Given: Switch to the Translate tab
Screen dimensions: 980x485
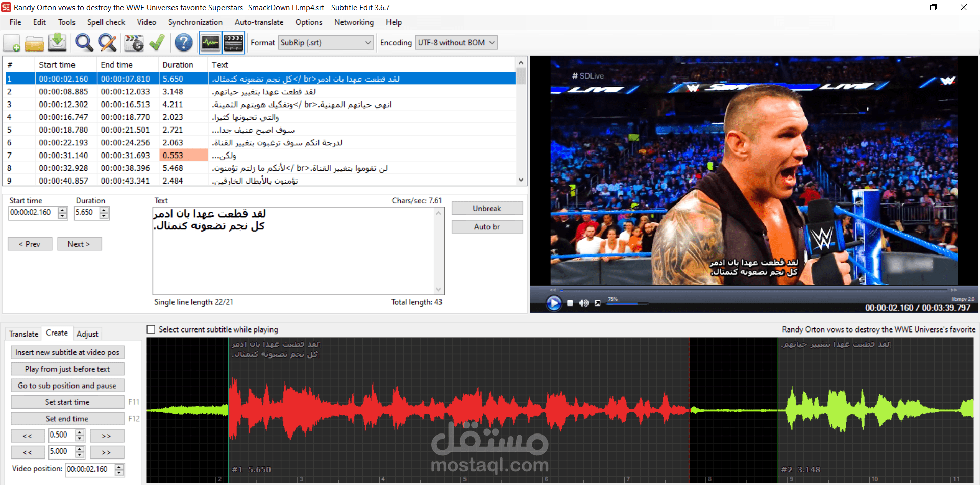Looking at the screenshot, I should 23,334.
